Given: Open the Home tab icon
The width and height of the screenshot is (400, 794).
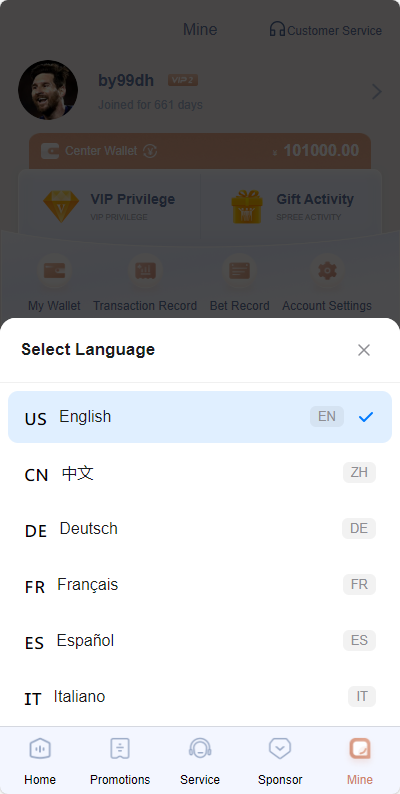Looking at the screenshot, I should 40,748.
